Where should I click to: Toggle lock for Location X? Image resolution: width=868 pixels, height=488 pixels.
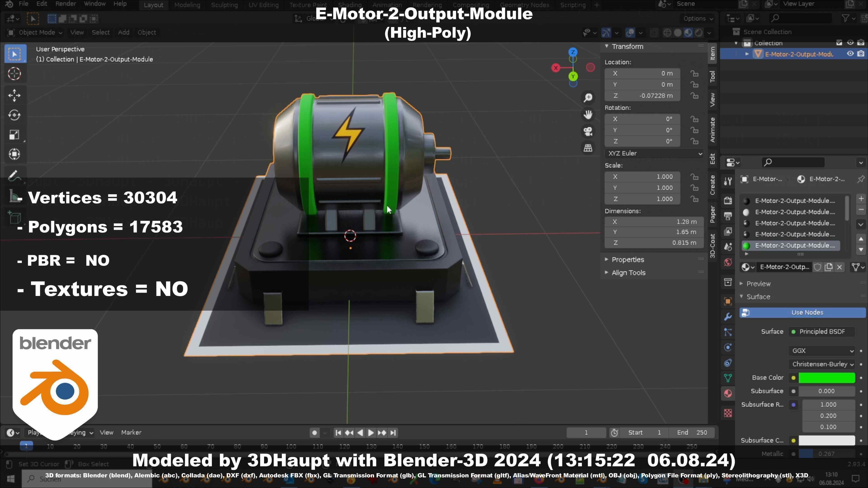[694, 73]
